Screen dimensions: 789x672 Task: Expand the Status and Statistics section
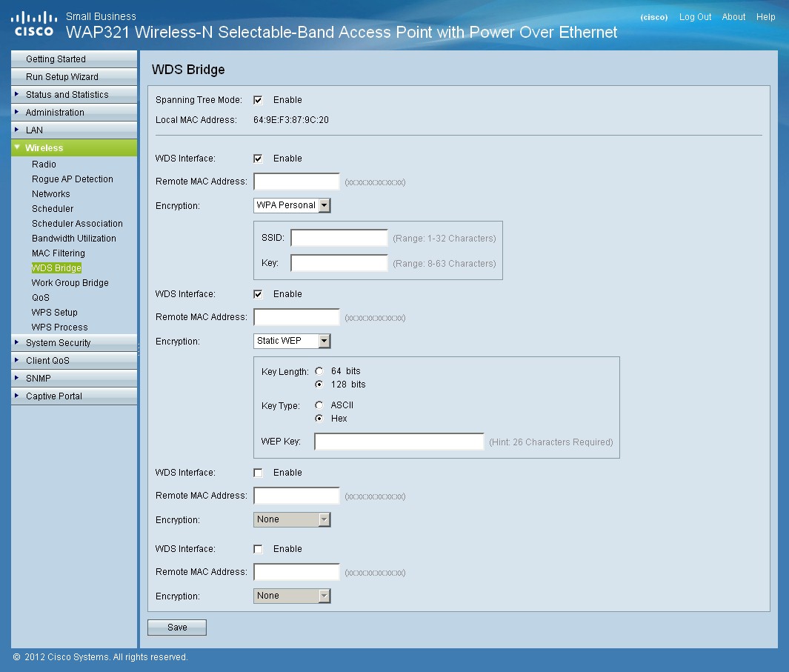pyautogui.click(x=67, y=95)
